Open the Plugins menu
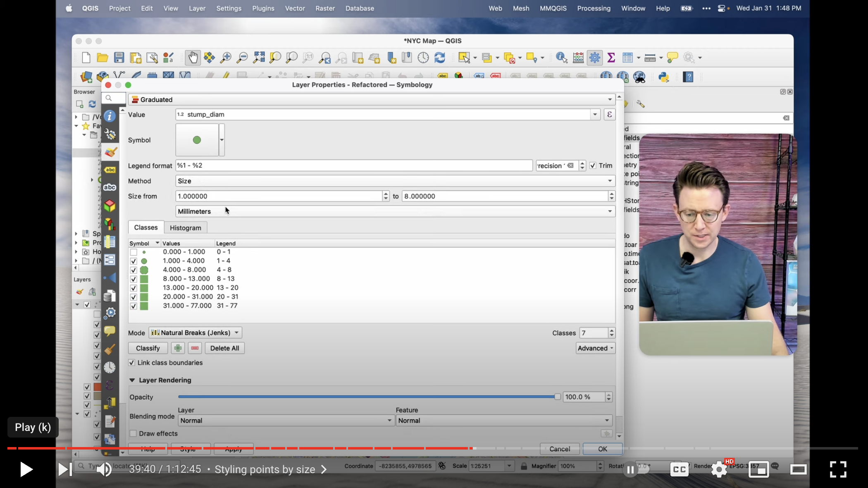 tap(263, 8)
